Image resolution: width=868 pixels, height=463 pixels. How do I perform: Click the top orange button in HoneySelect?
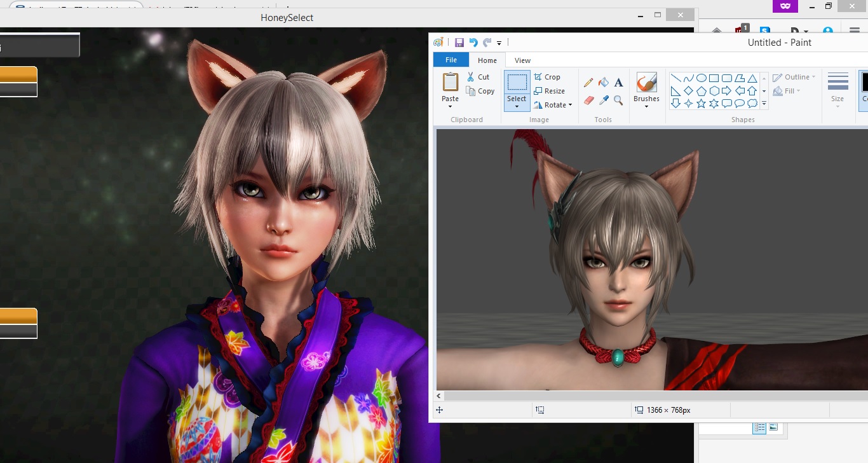pos(18,74)
